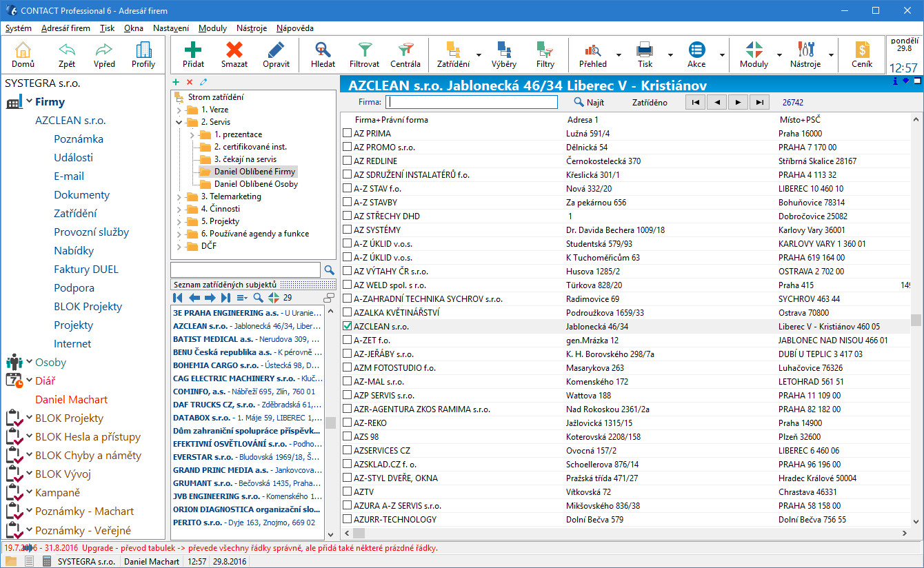Collapse the Firmy sidebar section
This screenshot has width=924, height=568.
(x=30, y=101)
